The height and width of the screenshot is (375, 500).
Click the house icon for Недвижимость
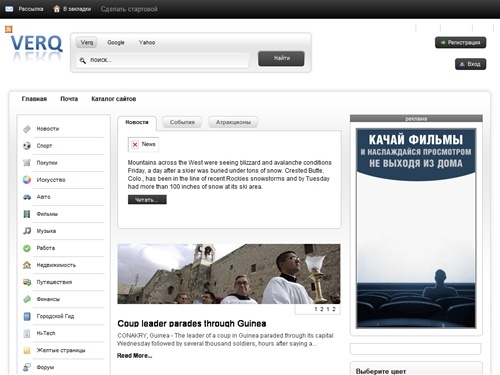pyautogui.click(x=27, y=265)
